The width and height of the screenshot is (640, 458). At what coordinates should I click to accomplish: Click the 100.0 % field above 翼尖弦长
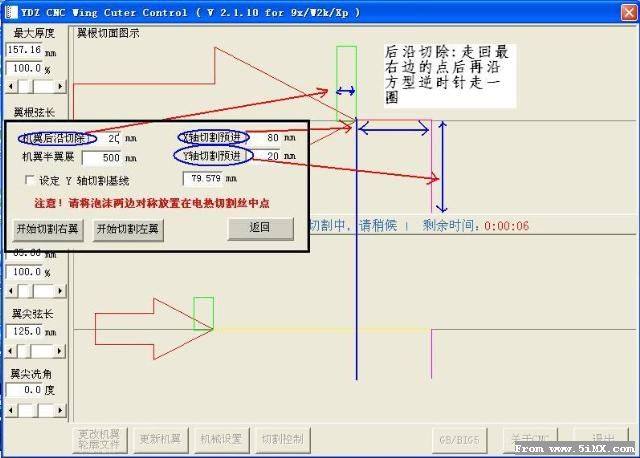(24, 272)
